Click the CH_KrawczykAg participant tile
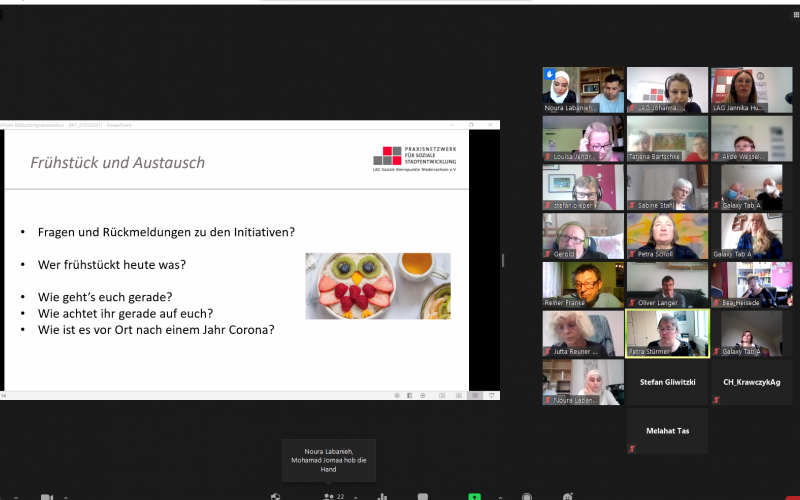The height and width of the screenshot is (500, 800). 751,382
